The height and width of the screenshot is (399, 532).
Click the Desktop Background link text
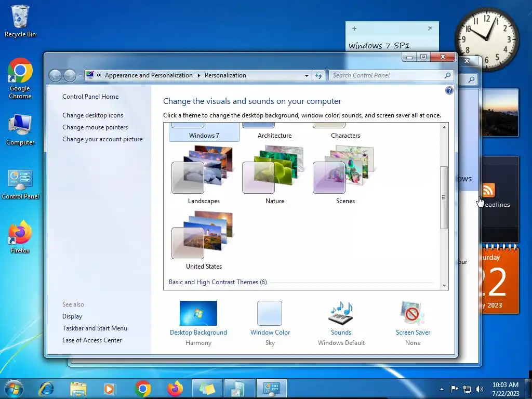tap(198, 332)
